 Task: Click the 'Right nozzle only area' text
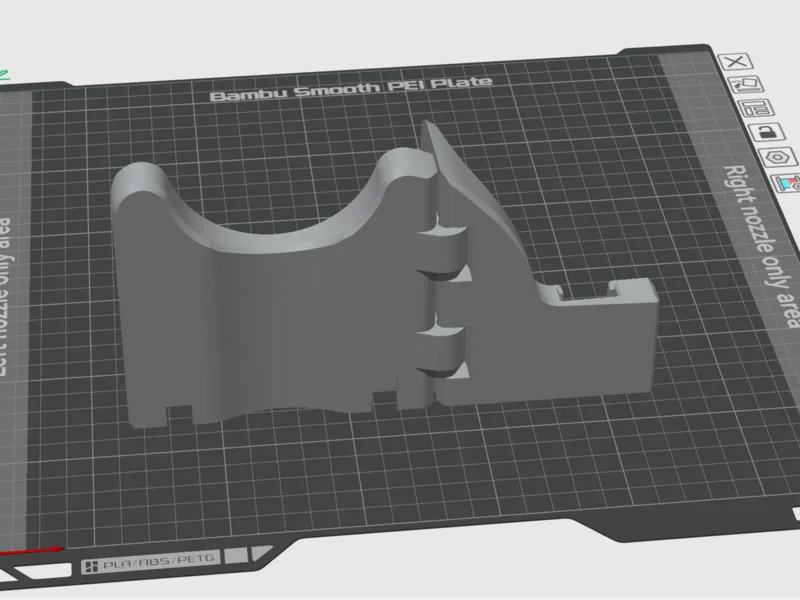click(762, 245)
